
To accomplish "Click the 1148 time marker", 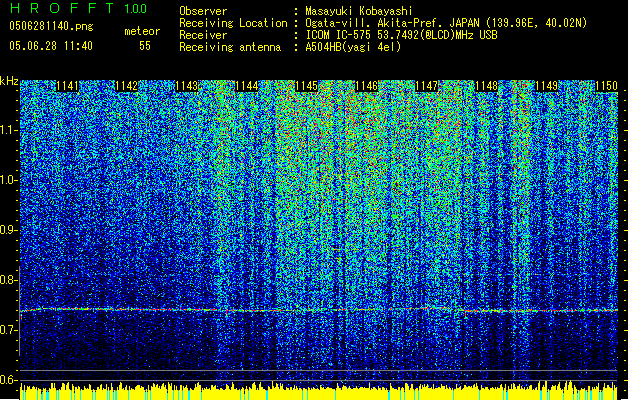I will pyautogui.click(x=487, y=86).
